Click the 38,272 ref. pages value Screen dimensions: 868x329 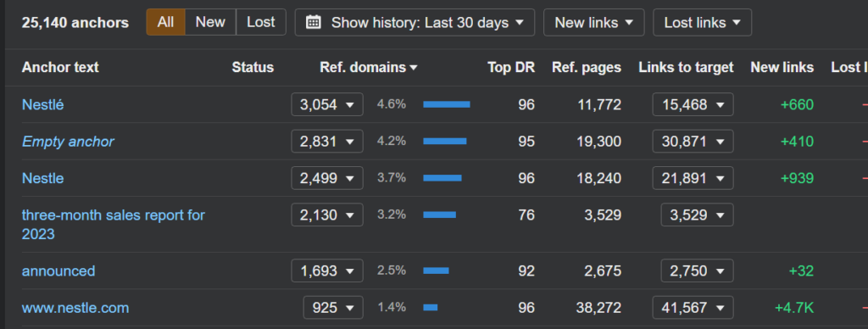[599, 308]
